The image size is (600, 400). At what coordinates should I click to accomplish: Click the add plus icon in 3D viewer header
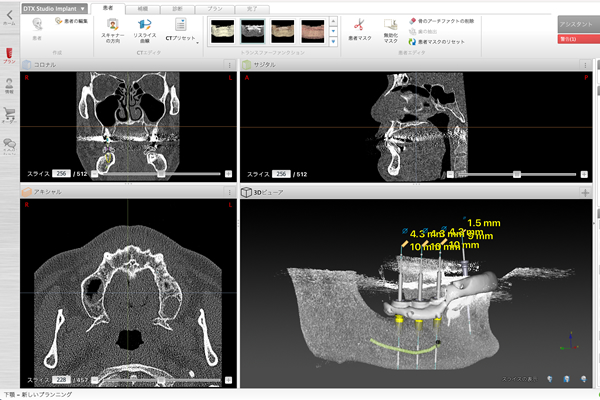click(585, 192)
